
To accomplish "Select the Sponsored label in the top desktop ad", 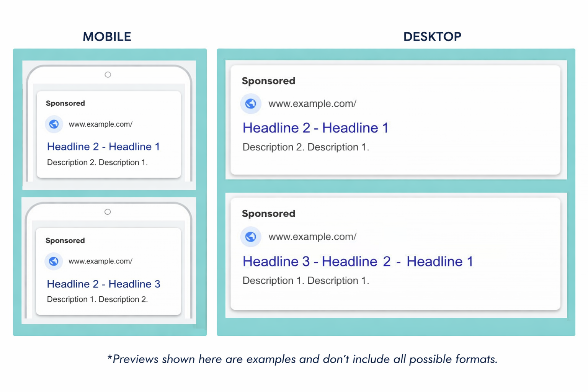I will pos(268,81).
